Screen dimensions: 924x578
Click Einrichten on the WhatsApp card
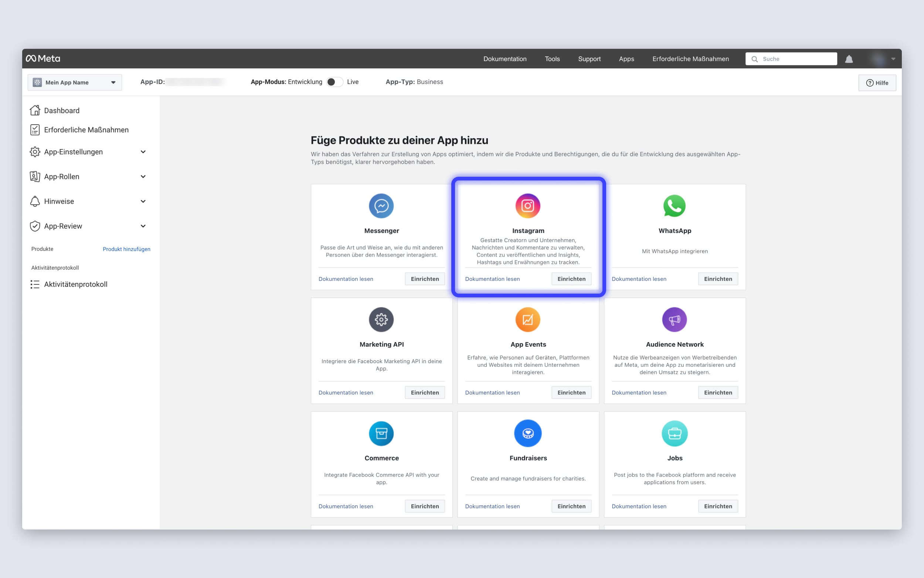point(718,279)
